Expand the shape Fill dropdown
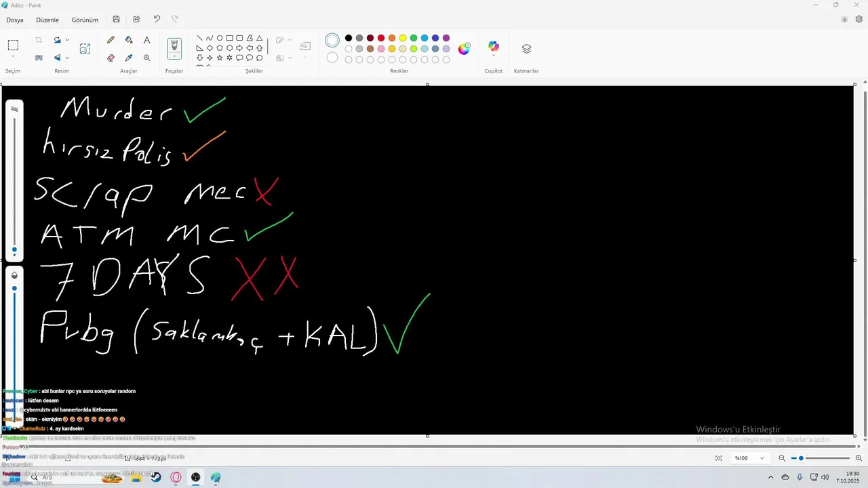868x488 pixels. (290, 58)
